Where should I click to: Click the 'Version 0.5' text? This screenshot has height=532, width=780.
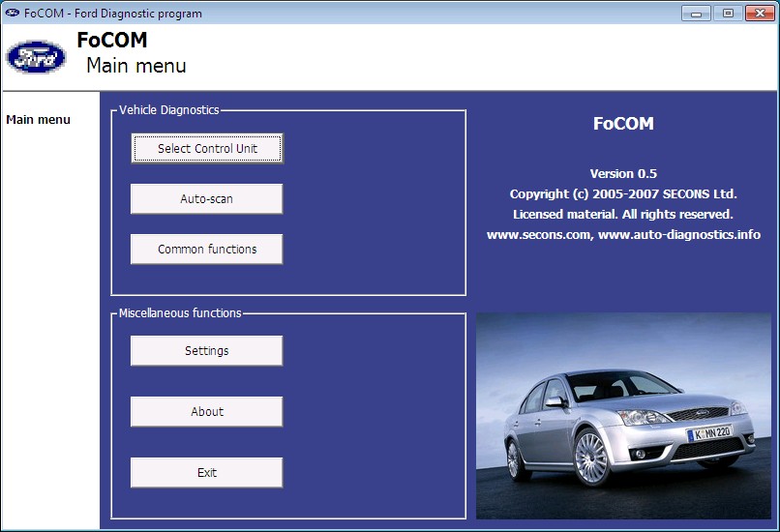click(623, 173)
